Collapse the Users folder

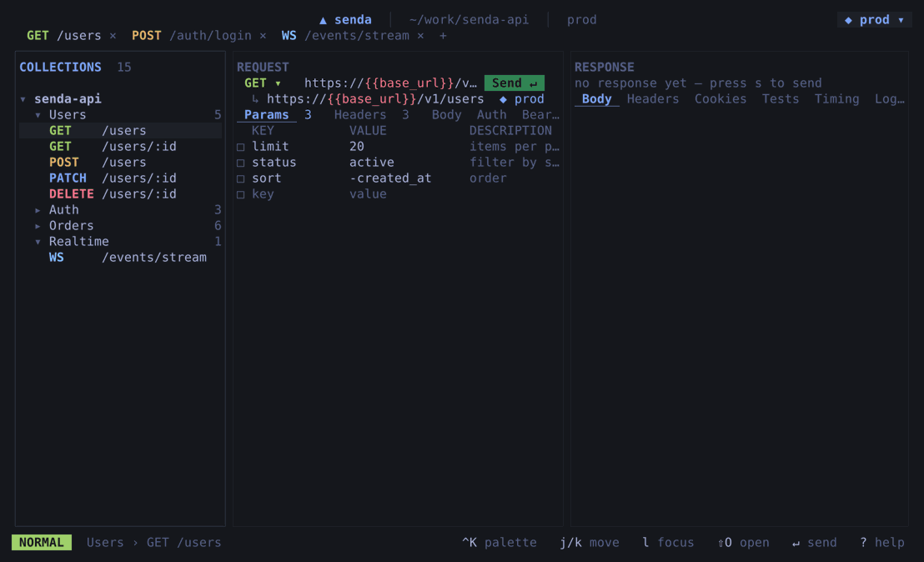38,115
